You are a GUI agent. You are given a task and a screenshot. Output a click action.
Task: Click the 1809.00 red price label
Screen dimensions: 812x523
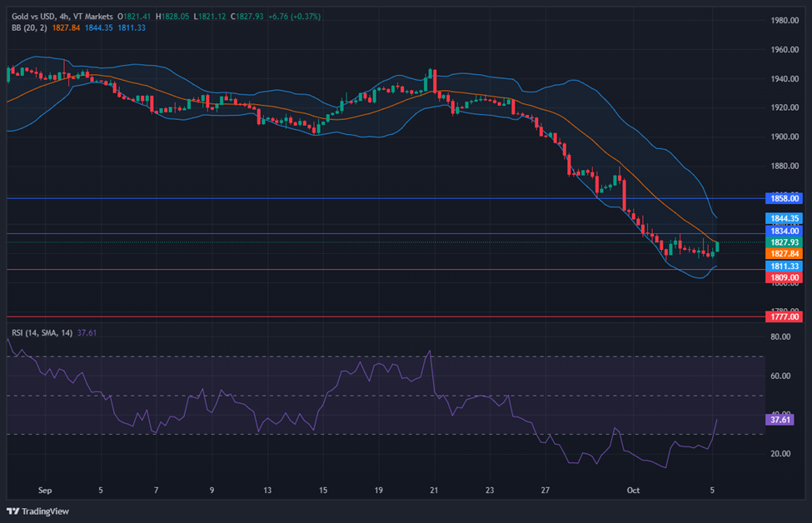point(784,277)
